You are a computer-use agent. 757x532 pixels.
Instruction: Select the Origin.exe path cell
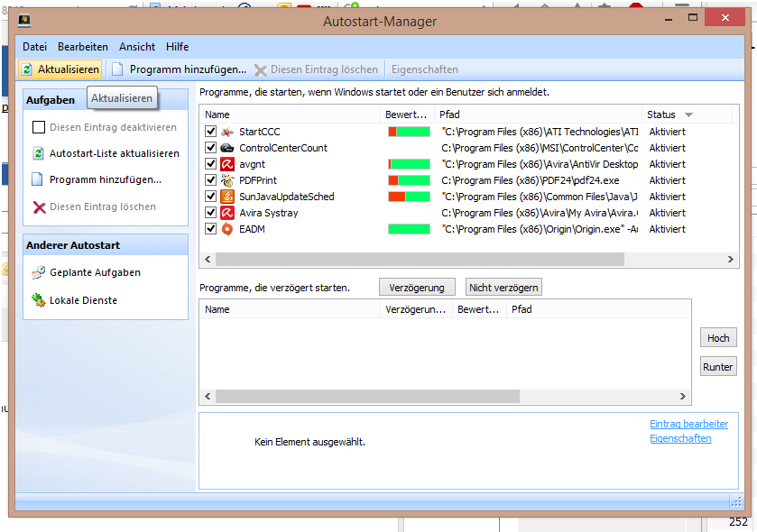pos(540,229)
